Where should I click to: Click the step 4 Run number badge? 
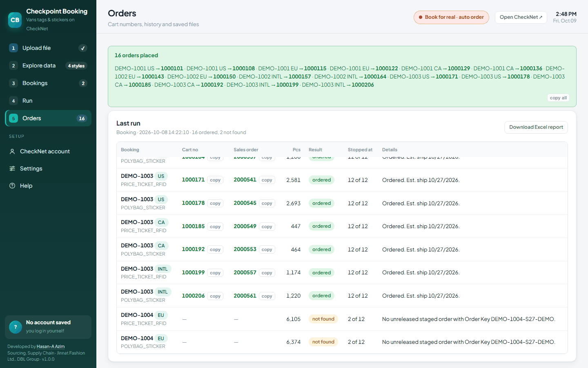[x=13, y=101]
